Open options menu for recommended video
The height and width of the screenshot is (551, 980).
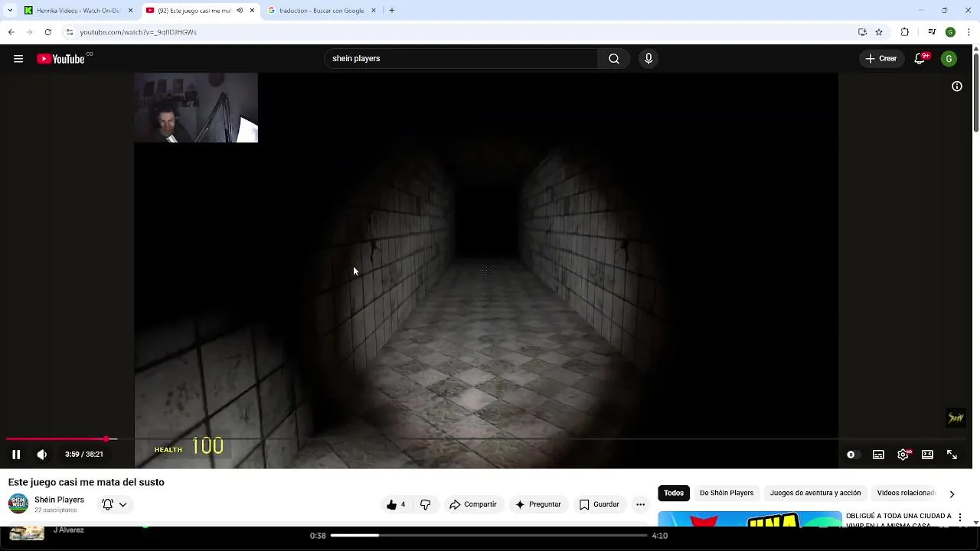(960, 518)
